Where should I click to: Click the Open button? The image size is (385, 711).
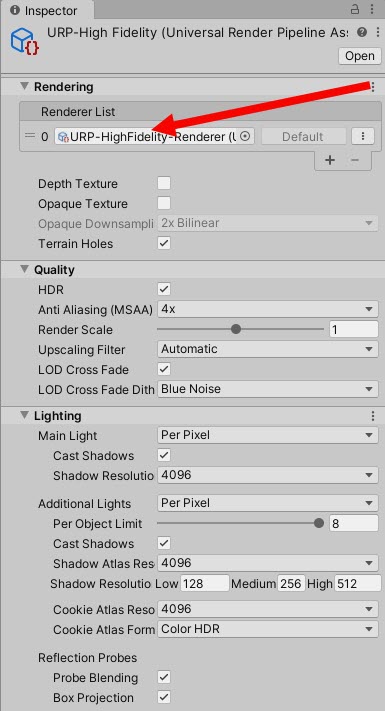point(360,56)
